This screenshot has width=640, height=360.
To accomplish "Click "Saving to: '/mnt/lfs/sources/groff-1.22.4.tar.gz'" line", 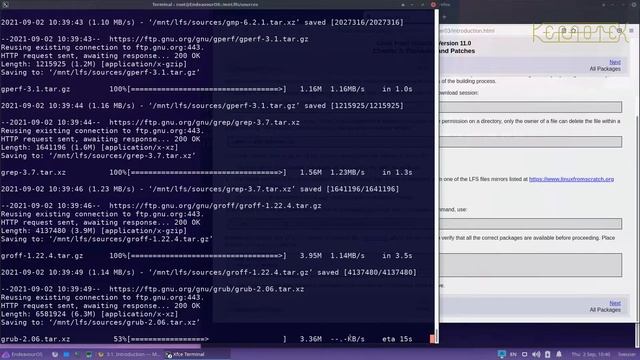I will pos(107,239).
